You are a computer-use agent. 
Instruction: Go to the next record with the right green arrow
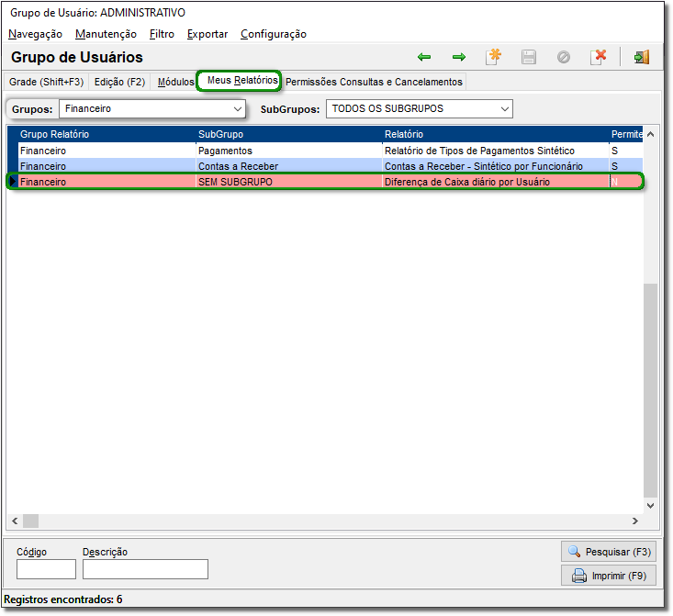459,57
